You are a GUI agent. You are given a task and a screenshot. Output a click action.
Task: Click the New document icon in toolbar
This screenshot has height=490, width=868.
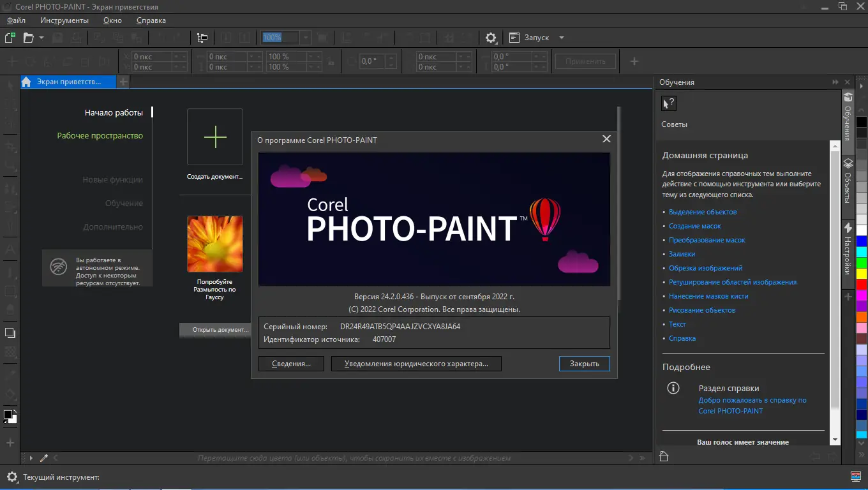[x=10, y=38]
